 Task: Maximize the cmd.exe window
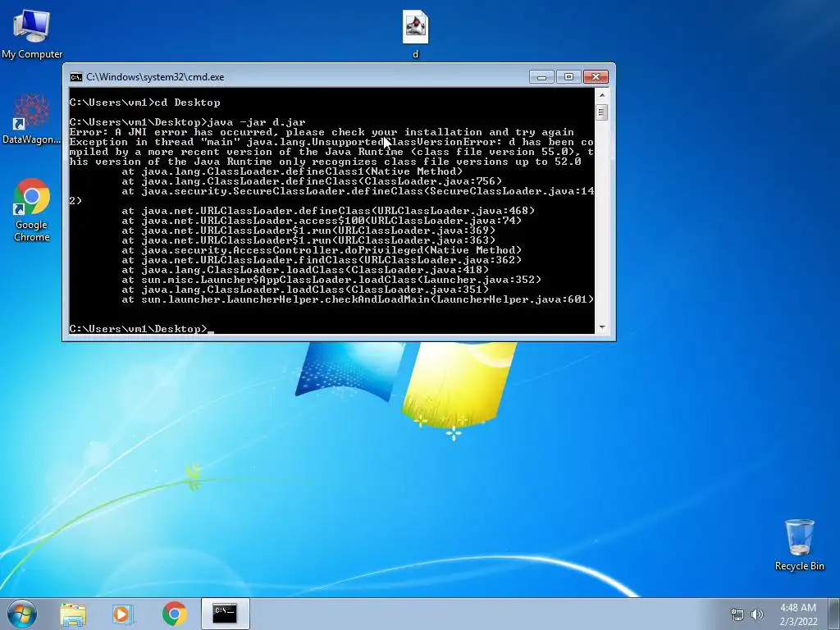(568, 77)
